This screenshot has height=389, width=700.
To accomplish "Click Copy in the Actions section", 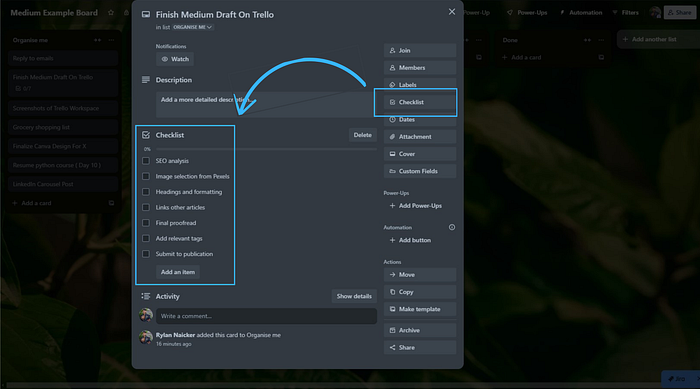I will [420, 292].
